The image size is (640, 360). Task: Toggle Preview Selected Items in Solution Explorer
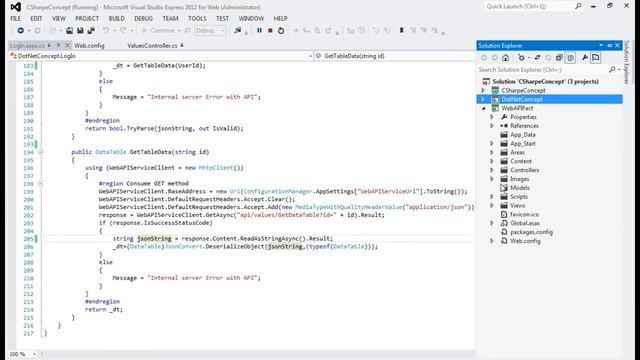(596, 58)
